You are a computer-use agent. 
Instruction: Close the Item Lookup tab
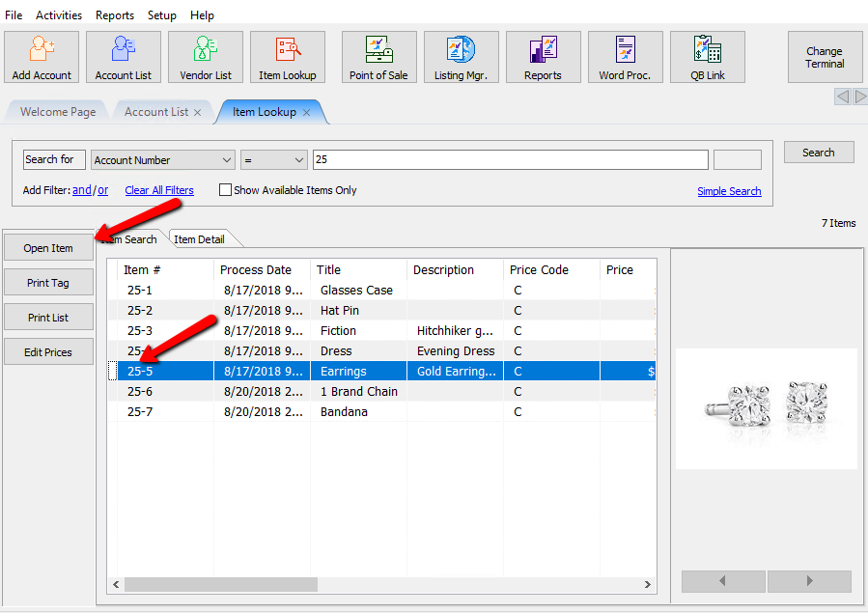coord(306,112)
